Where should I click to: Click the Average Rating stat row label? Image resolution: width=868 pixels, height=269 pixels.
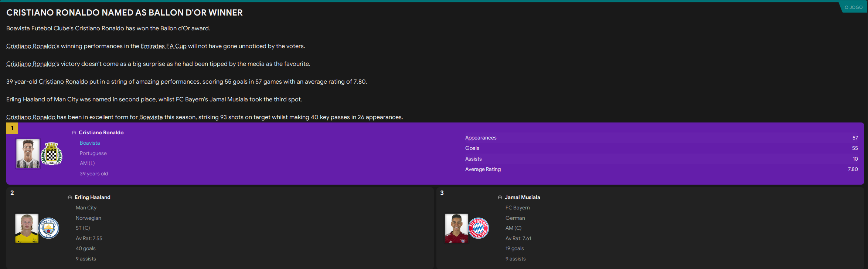pyautogui.click(x=483, y=169)
